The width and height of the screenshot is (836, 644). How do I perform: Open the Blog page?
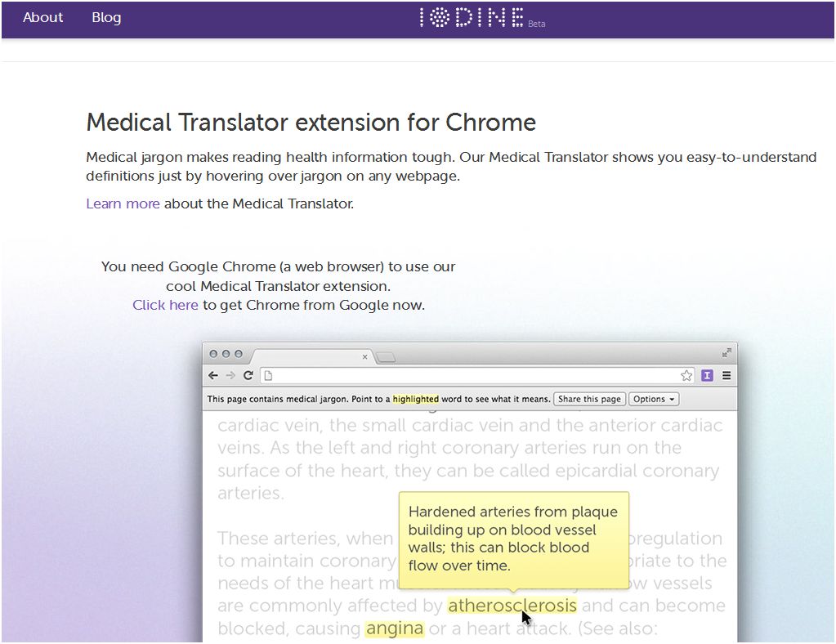(106, 18)
